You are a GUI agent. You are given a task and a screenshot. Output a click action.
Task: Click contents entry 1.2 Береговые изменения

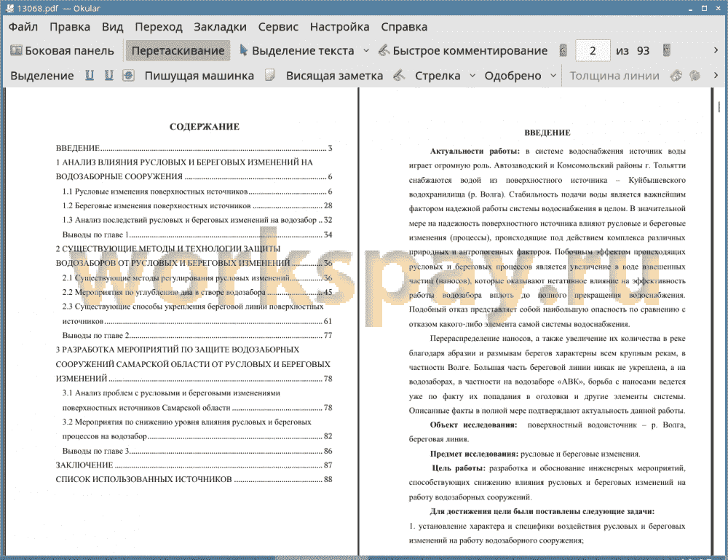(197, 205)
